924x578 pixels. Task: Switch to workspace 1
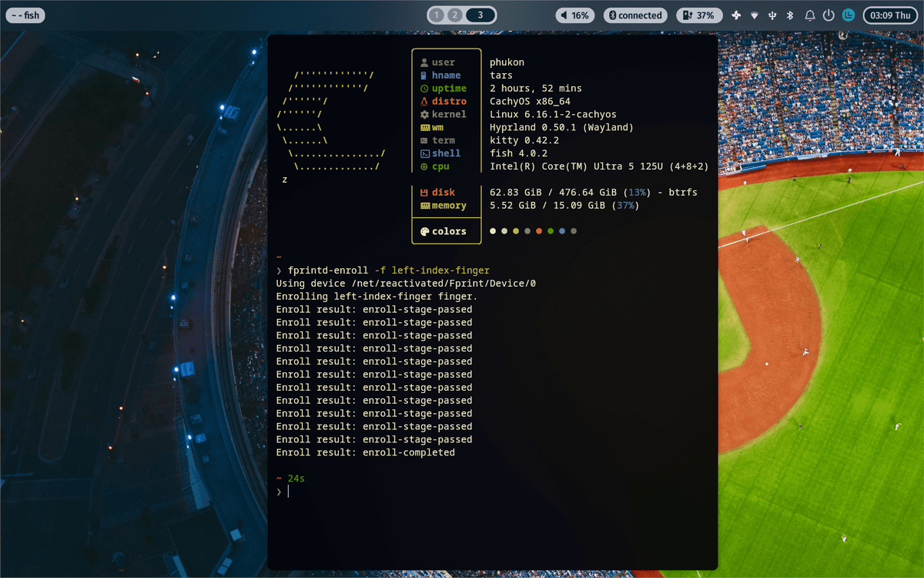tap(437, 15)
